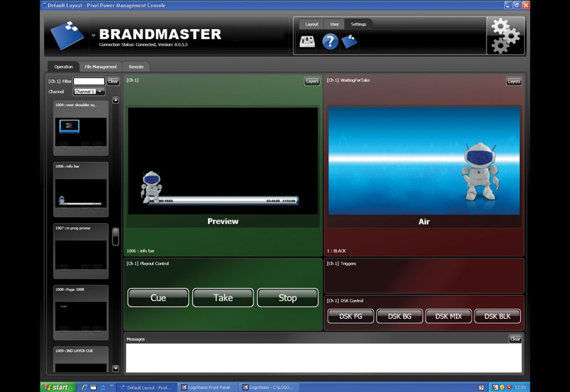Viewport: 570px width, 392px height.
Task: Click the Stop button
Action: (288, 297)
